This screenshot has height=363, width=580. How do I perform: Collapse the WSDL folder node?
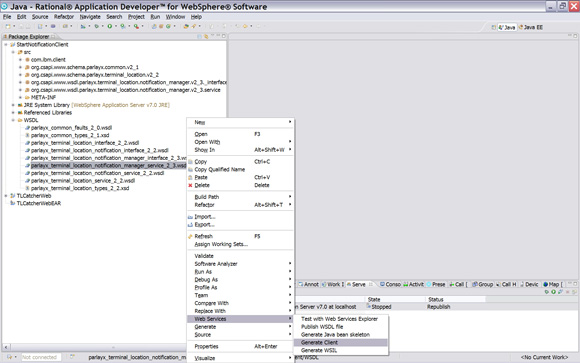[x=13, y=120]
